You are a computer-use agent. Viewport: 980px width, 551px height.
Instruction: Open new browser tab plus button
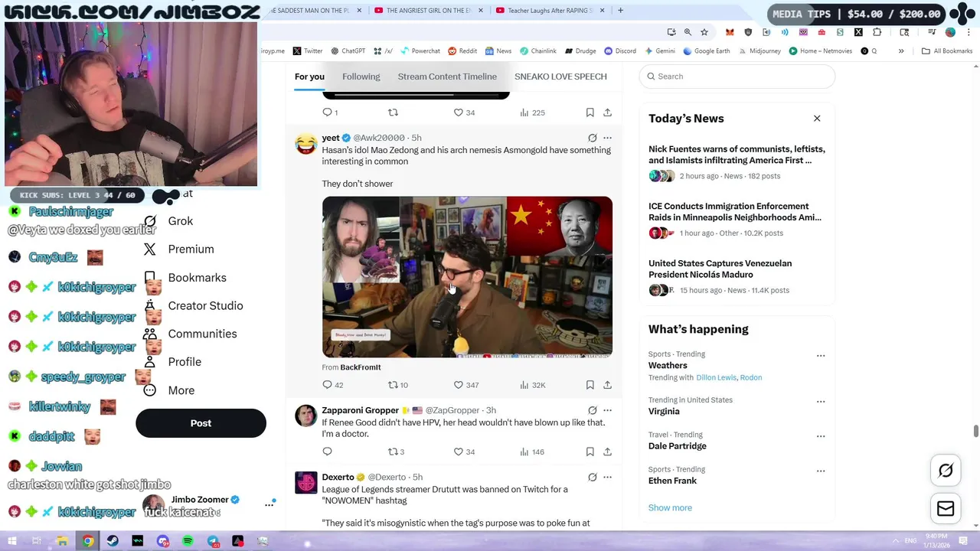pos(620,11)
